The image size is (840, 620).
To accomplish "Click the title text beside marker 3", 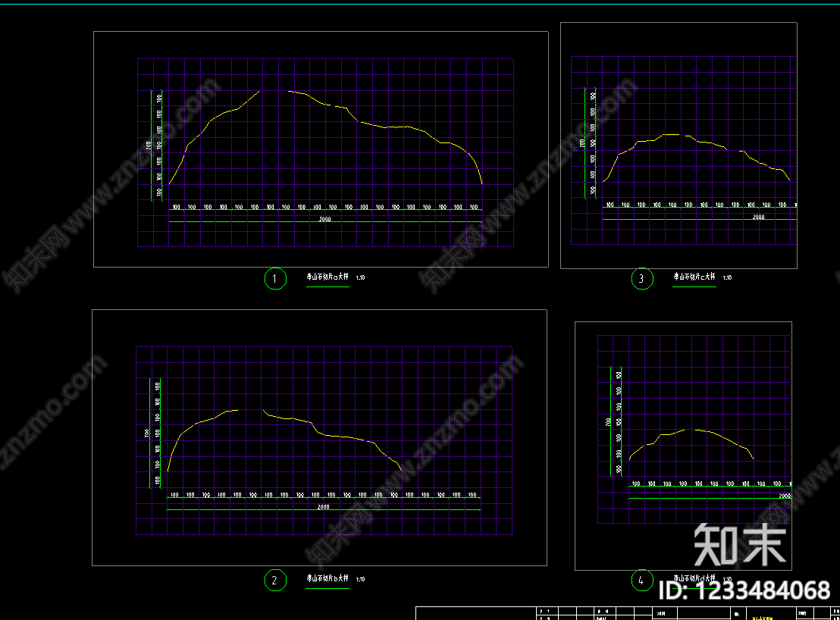I will (x=694, y=276).
